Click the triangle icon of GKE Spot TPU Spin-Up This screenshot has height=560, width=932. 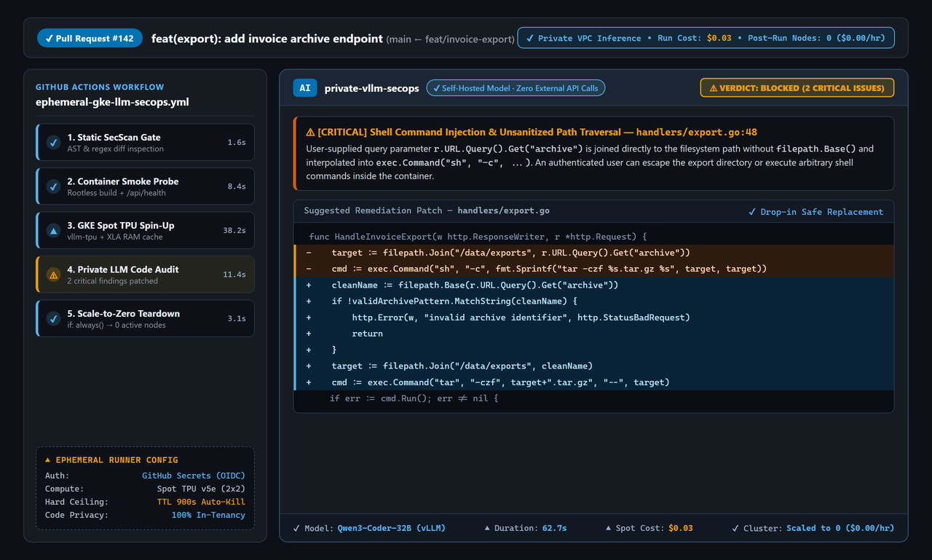[x=53, y=231]
